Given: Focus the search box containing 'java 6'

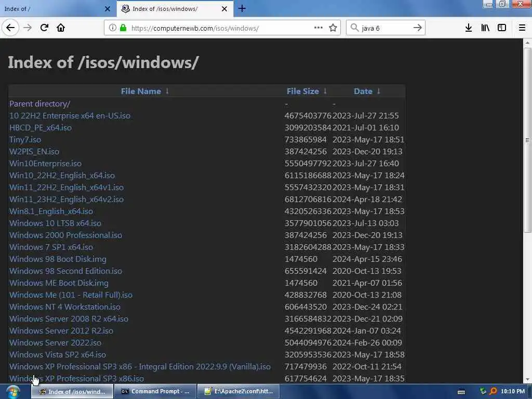Looking at the screenshot, I should (x=385, y=28).
